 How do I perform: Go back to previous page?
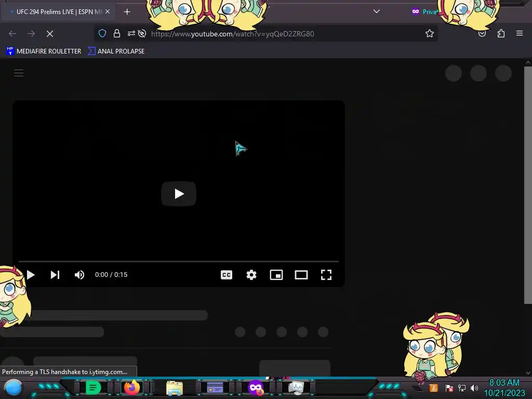click(x=12, y=34)
